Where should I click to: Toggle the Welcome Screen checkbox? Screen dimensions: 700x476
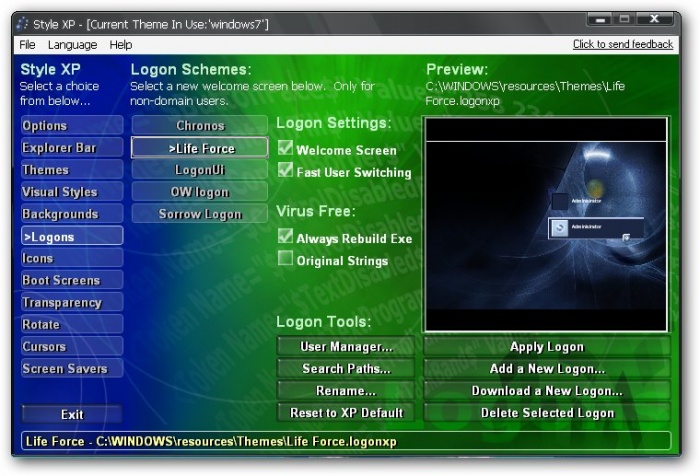[x=285, y=148]
